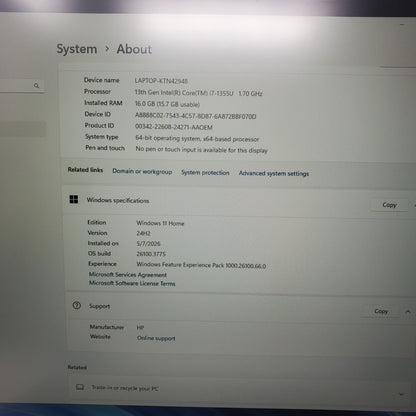Viewport: 416px width, 416px height.
Task: Select the device name LAPTOP-KTN42948
Action: point(161,81)
